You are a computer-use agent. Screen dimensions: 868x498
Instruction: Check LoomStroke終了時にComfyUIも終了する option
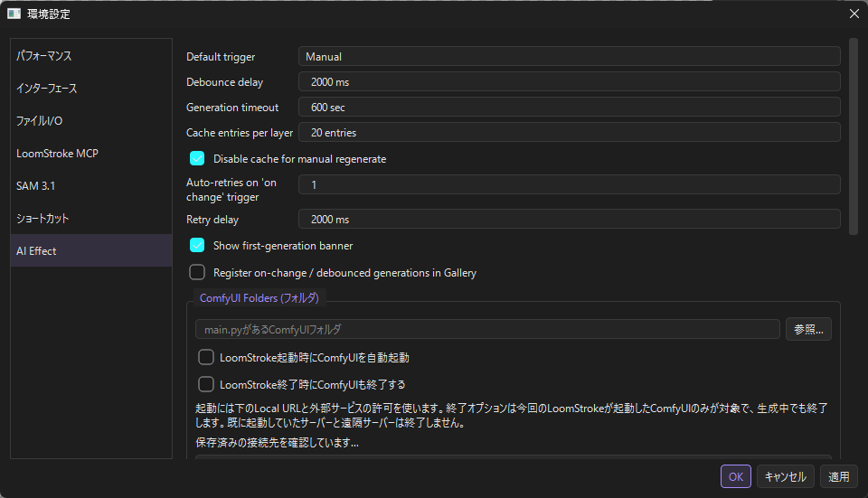coord(206,384)
